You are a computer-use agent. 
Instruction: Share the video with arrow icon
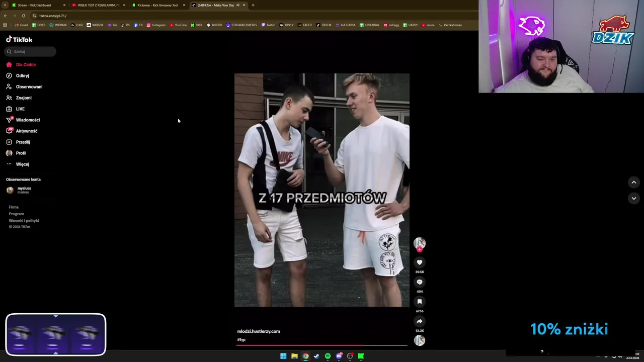[419, 321]
